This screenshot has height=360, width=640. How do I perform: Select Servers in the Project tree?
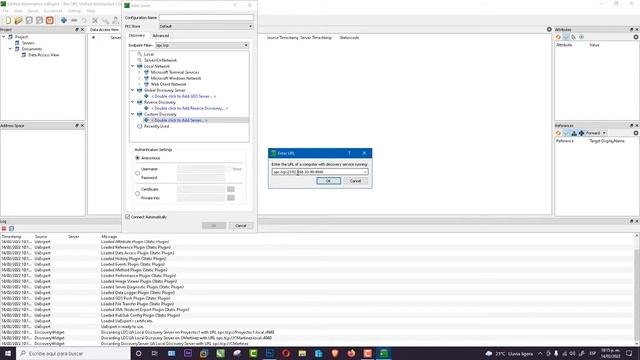pyautogui.click(x=28, y=43)
